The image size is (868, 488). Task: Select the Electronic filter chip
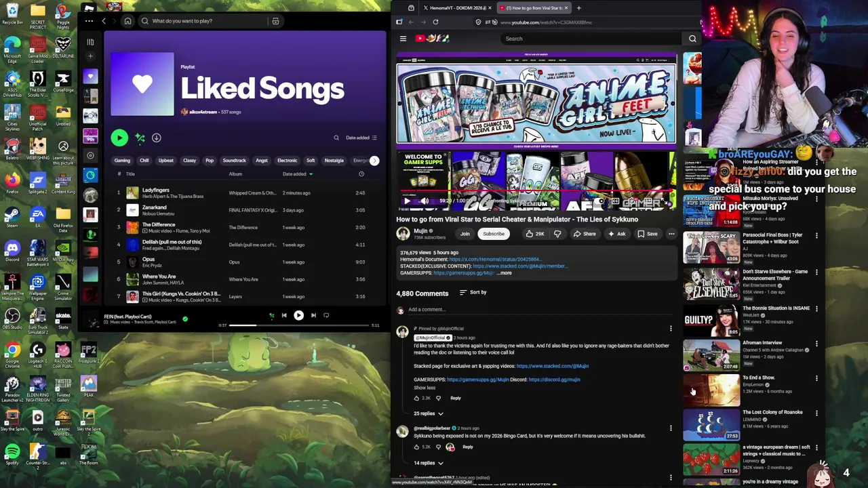(x=288, y=161)
